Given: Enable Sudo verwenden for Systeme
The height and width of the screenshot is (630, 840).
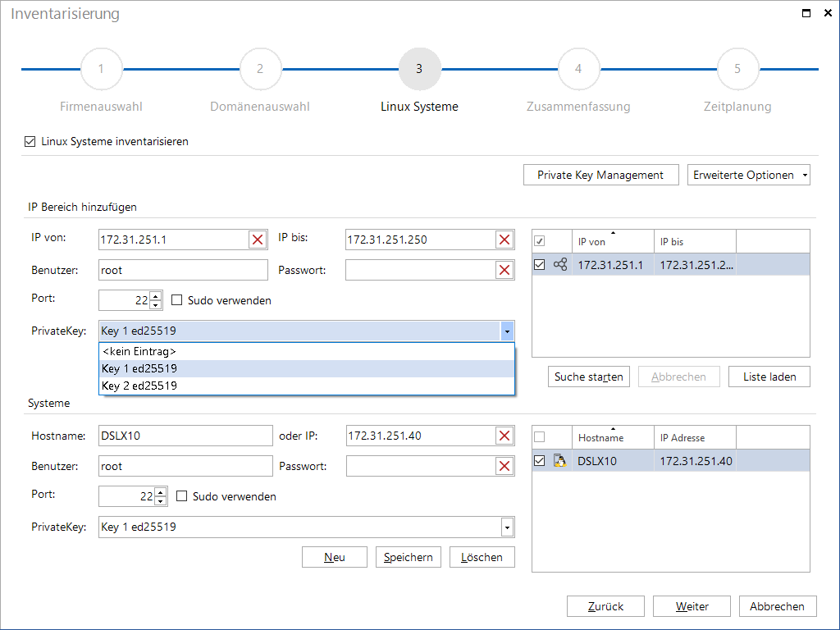Looking at the screenshot, I should 181,496.
